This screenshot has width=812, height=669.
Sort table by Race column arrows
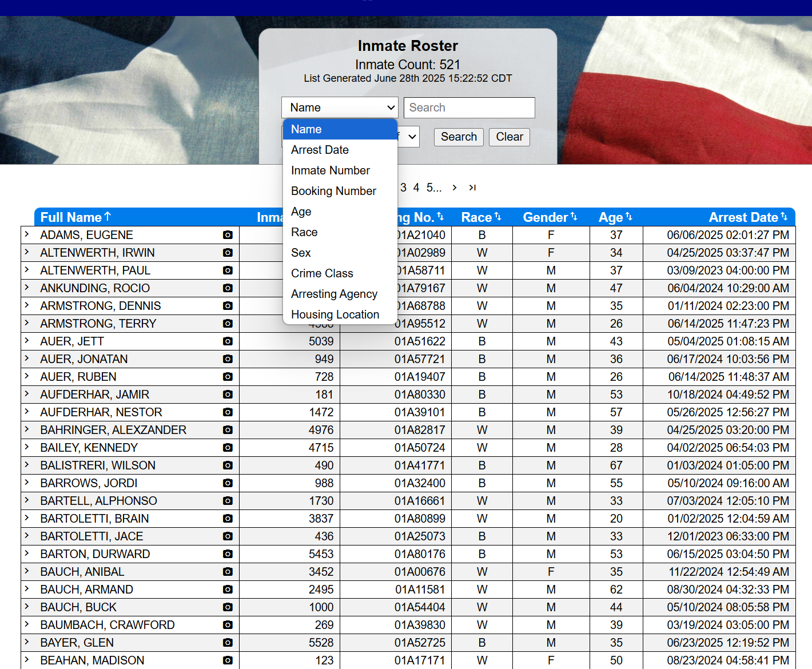497,217
